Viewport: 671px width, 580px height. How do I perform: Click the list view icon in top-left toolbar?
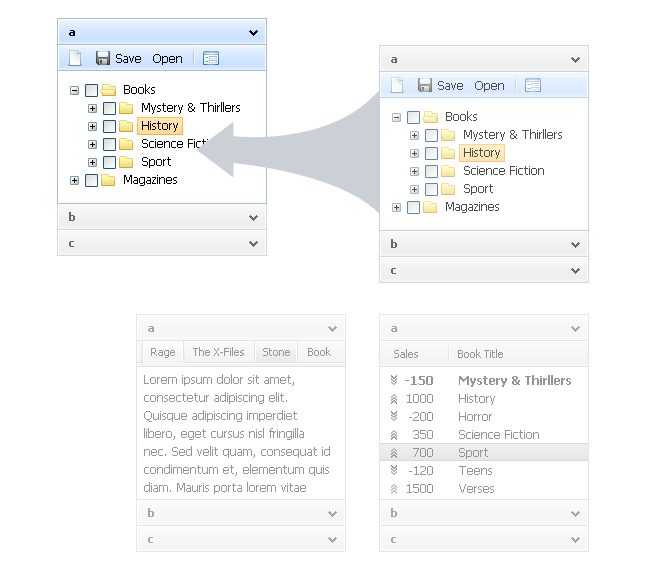click(211, 58)
